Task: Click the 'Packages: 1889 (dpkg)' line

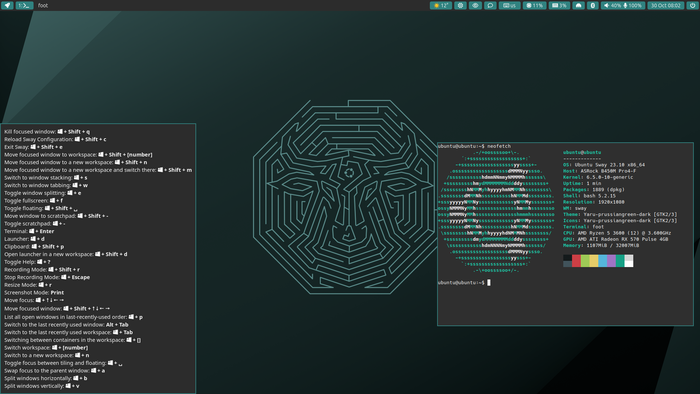Action: coord(594,190)
